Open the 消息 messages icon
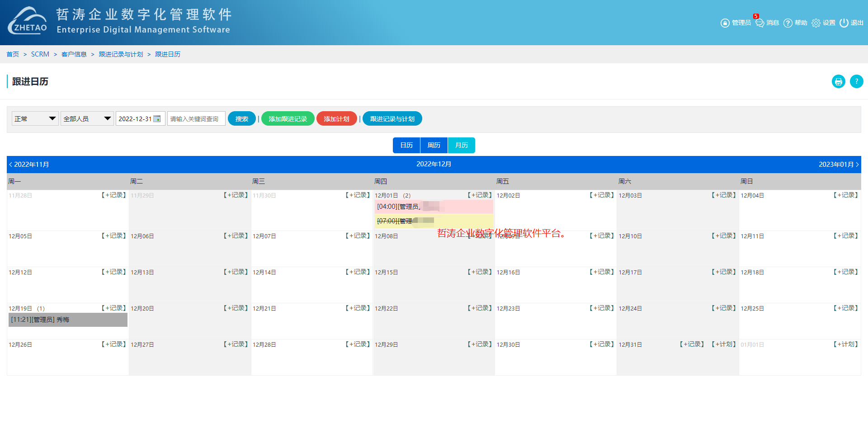 [759, 23]
